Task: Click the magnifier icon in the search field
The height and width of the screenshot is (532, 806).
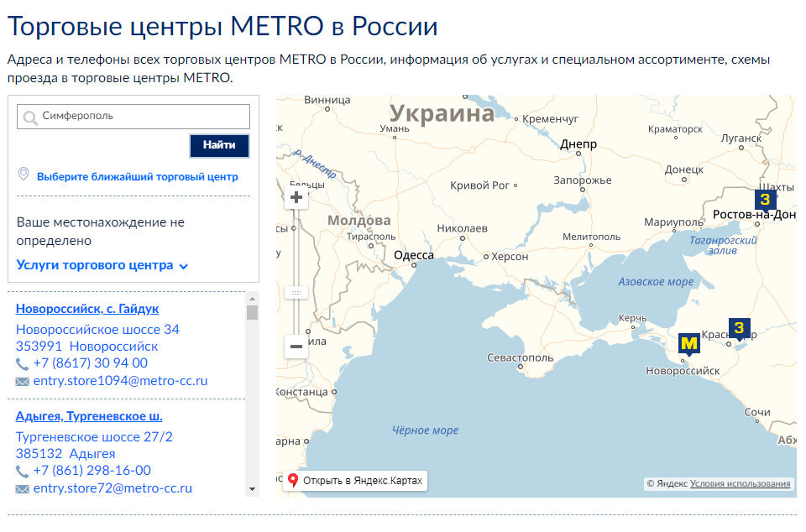Action: pyautogui.click(x=30, y=117)
